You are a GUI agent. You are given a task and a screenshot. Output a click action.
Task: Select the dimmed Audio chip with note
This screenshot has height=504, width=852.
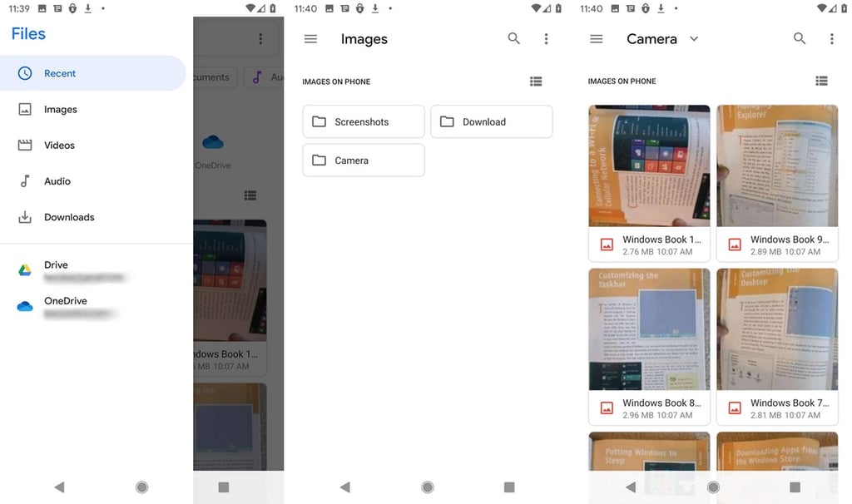pos(264,77)
